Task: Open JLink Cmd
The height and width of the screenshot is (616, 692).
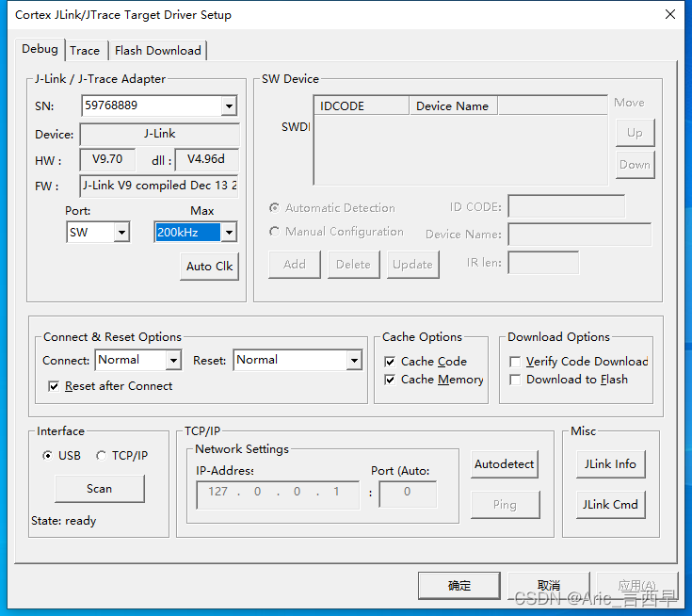Action: click(x=611, y=505)
